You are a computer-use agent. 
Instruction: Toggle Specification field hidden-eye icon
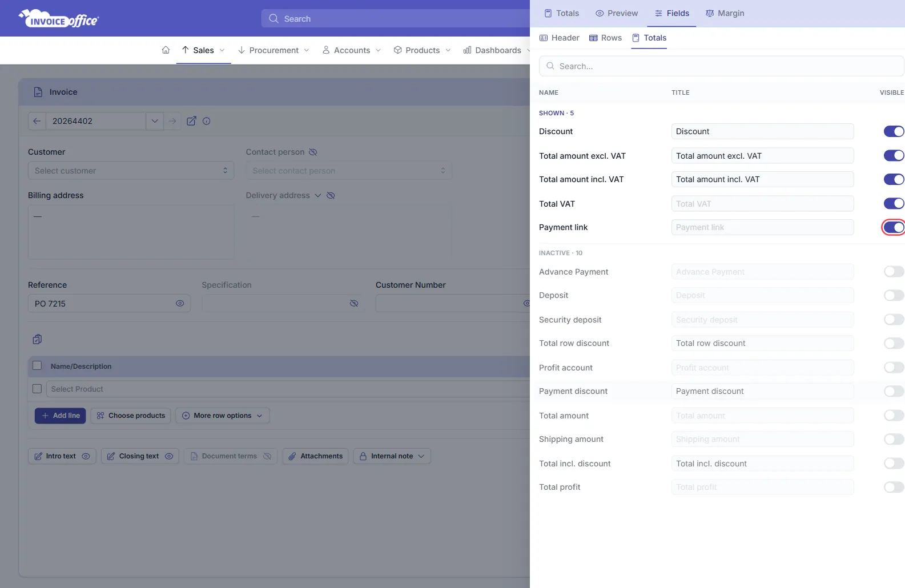point(354,303)
